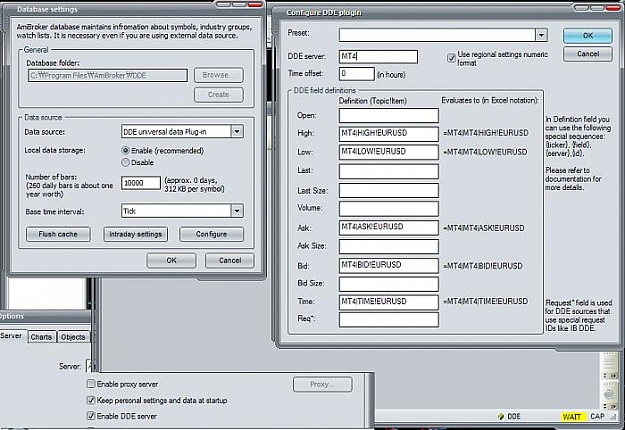Open the Data source dropdown arrow
Image resolution: width=625 pixels, height=430 pixels.
237,132
